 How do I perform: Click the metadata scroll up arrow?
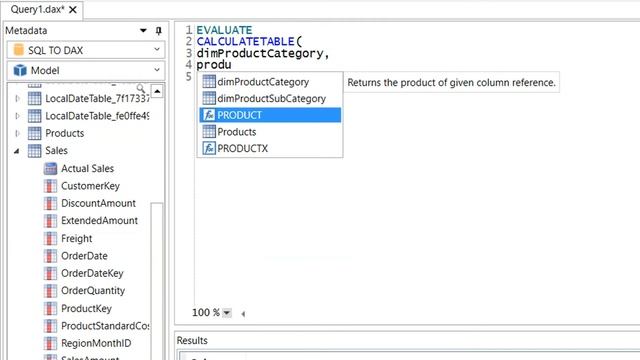[x=157, y=91]
